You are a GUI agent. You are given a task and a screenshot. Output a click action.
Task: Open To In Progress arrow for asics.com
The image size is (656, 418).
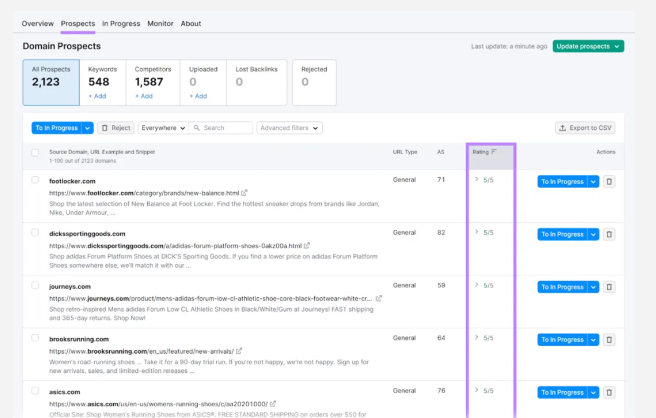(593, 392)
